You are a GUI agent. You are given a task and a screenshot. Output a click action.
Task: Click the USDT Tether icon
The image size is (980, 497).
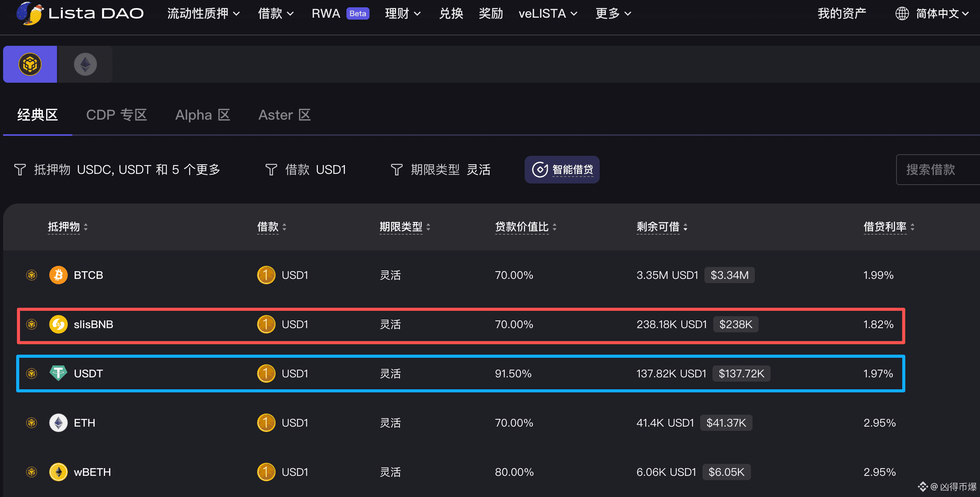(58, 373)
